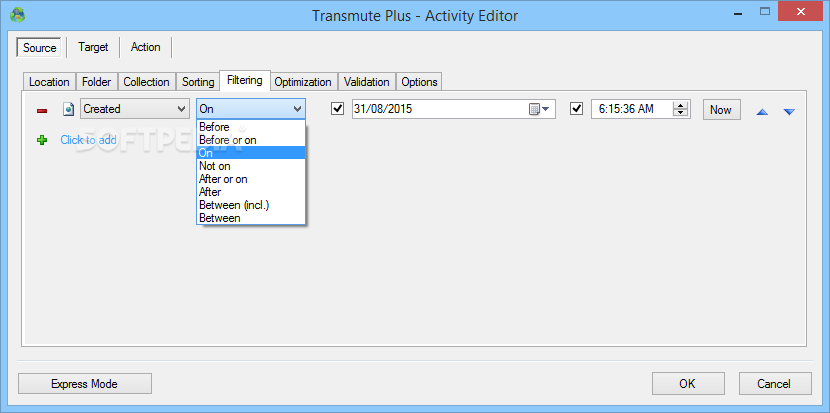Open the Sorting tab

point(198,82)
